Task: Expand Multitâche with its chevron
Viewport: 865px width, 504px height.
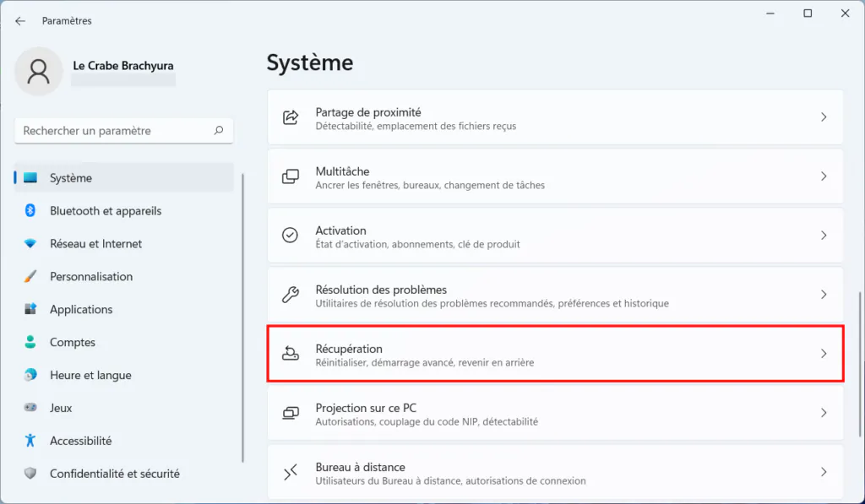Action: tap(824, 176)
